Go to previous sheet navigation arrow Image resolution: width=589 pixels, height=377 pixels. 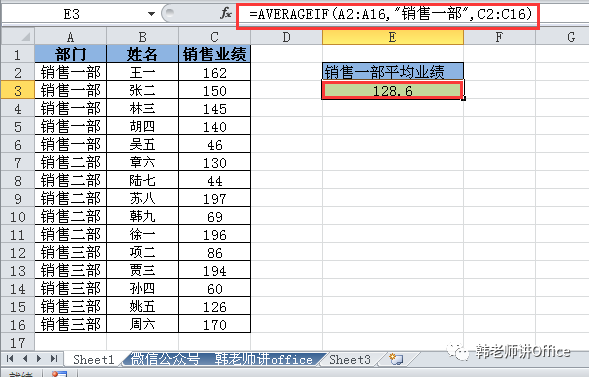click(25, 359)
